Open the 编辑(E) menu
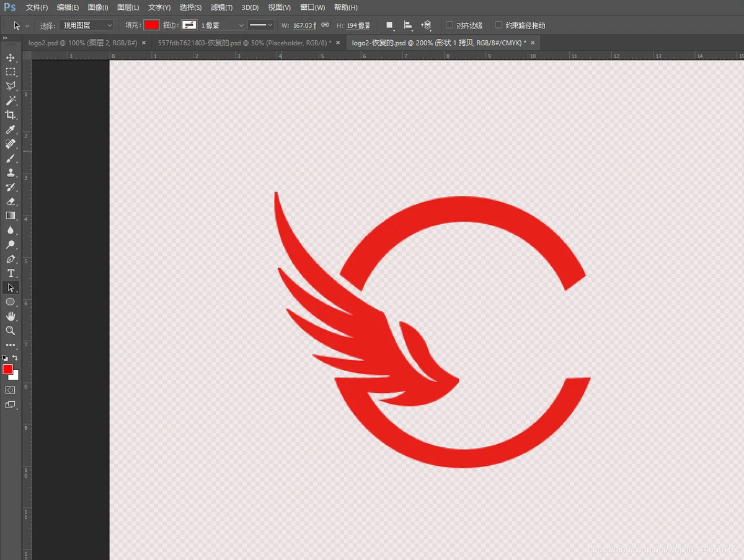Image resolution: width=744 pixels, height=560 pixels. pyautogui.click(x=68, y=7)
